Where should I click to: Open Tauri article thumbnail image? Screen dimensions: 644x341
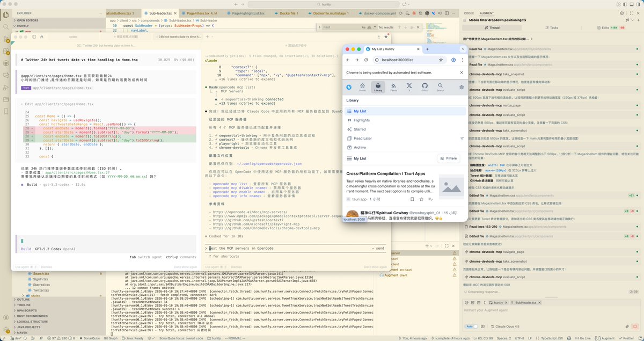tap(450, 186)
